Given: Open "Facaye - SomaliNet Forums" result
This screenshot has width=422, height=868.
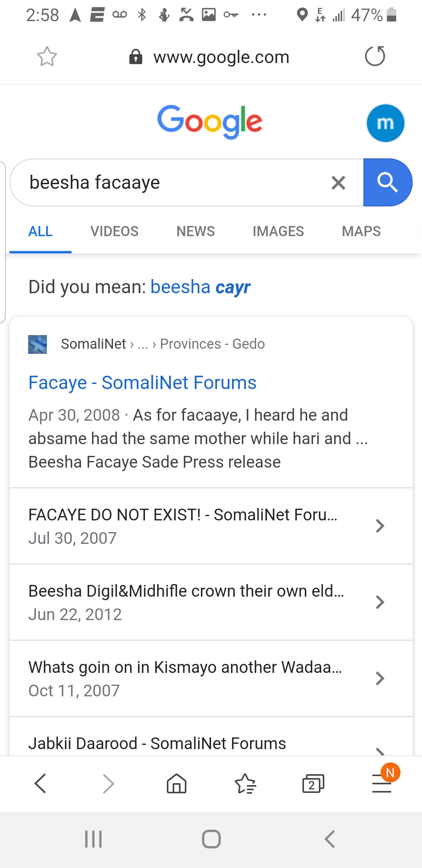Looking at the screenshot, I should click(142, 383).
